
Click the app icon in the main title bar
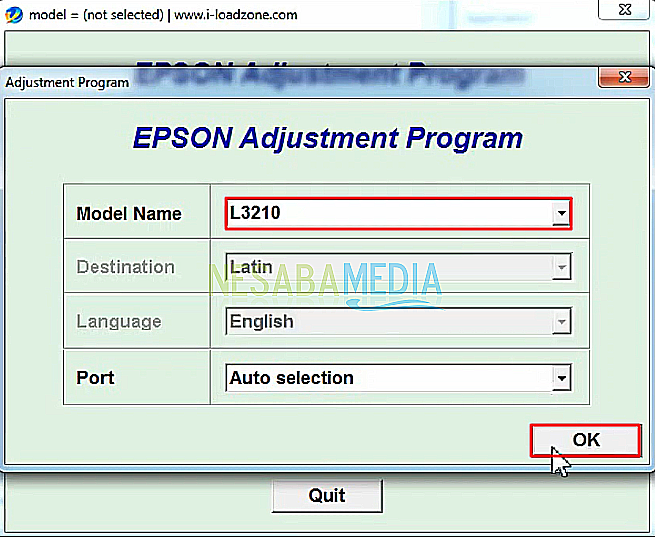coord(13,15)
